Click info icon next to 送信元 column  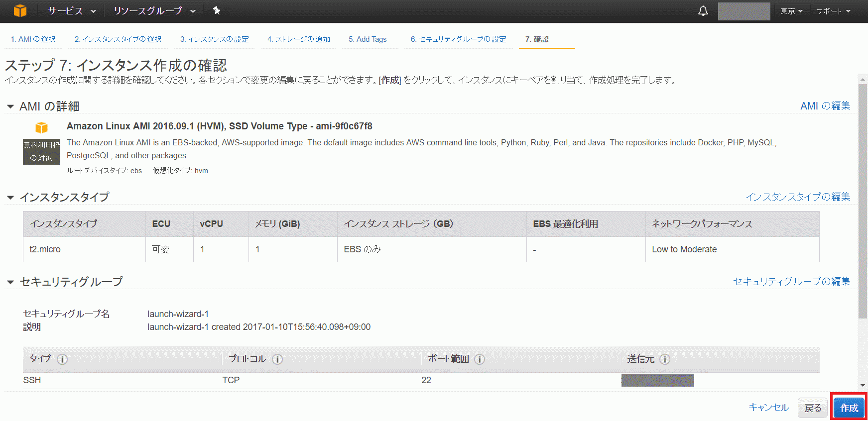665,359
